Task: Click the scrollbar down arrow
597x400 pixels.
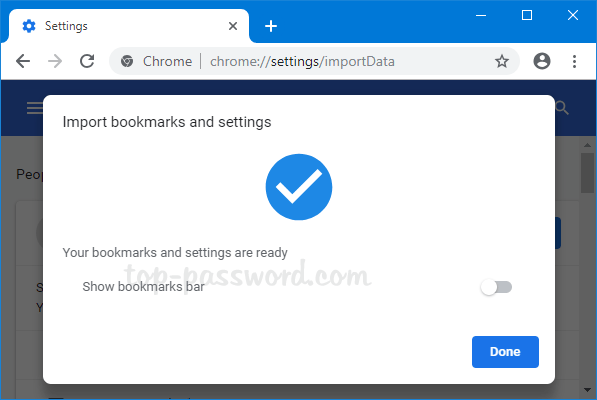Action: click(x=587, y=390)
